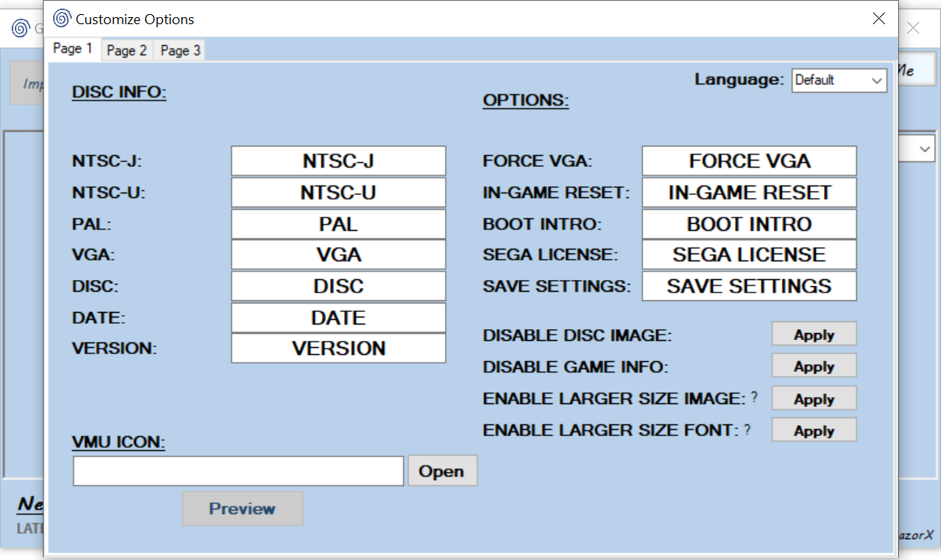
Task: Click the NTSC-J text field
Action: 338,161
